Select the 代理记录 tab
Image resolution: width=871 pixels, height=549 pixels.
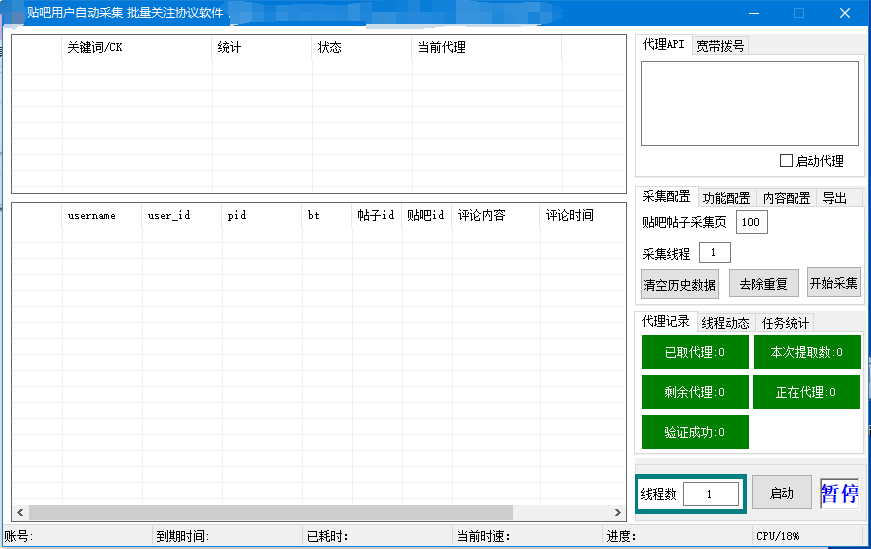(665, 321)
